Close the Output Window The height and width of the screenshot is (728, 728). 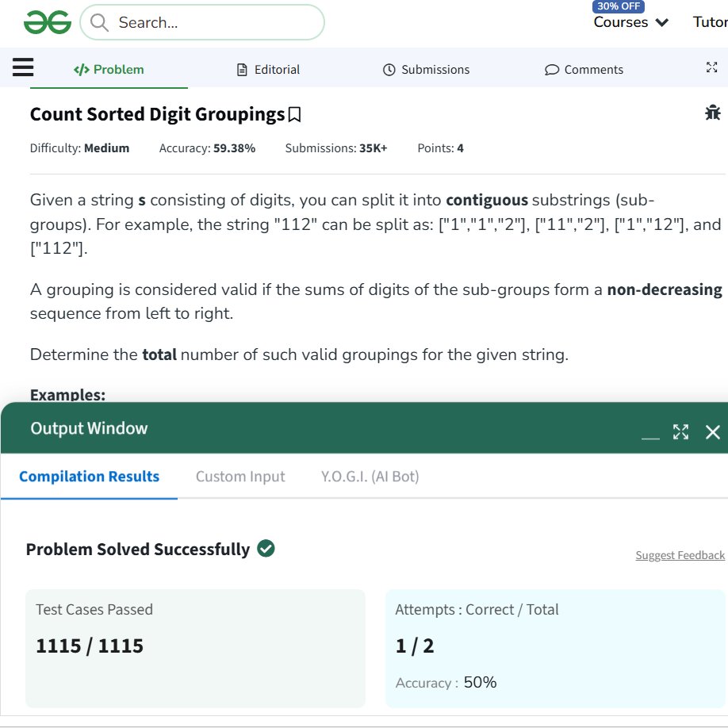pos(713,432)
